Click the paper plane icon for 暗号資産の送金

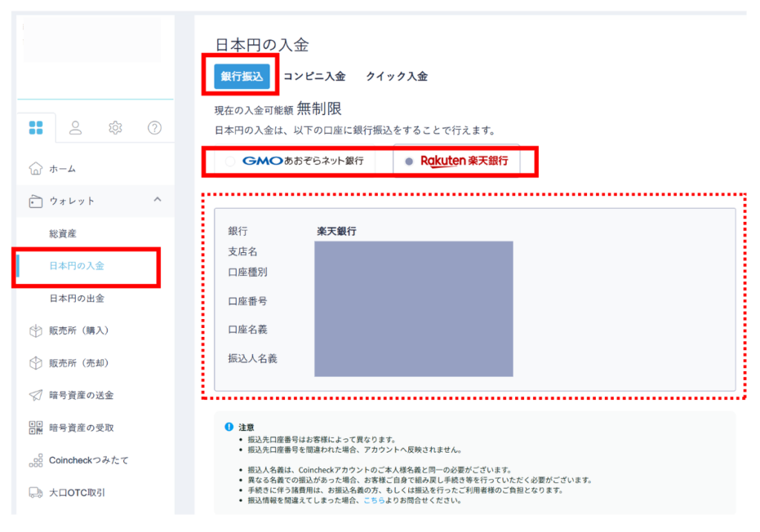pyautogui.click(x=35, y=395)
